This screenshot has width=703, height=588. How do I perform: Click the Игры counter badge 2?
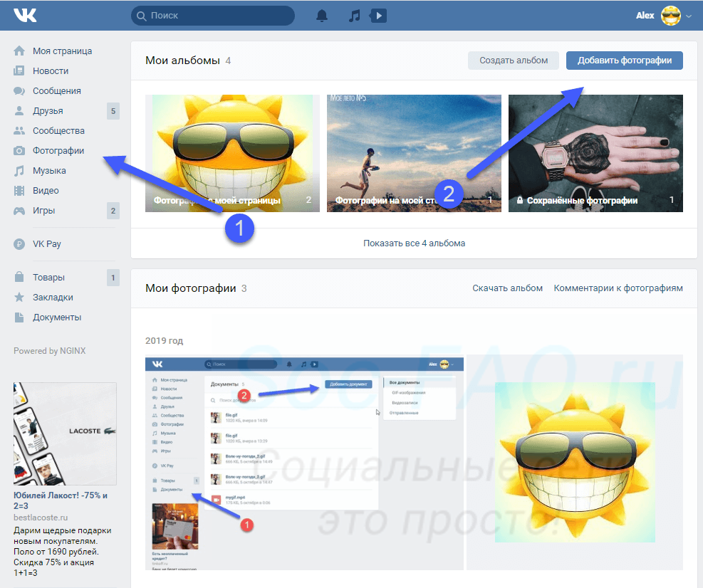pos(113,211)
